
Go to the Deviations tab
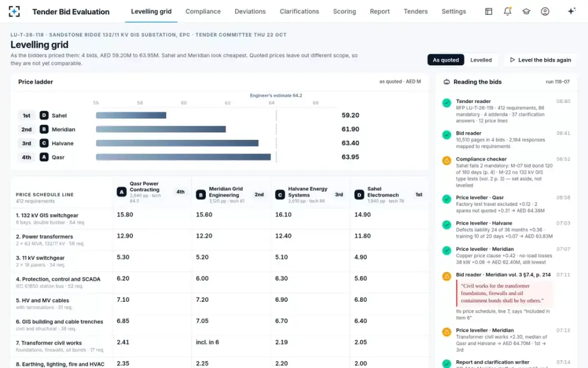tap(250, 11)
